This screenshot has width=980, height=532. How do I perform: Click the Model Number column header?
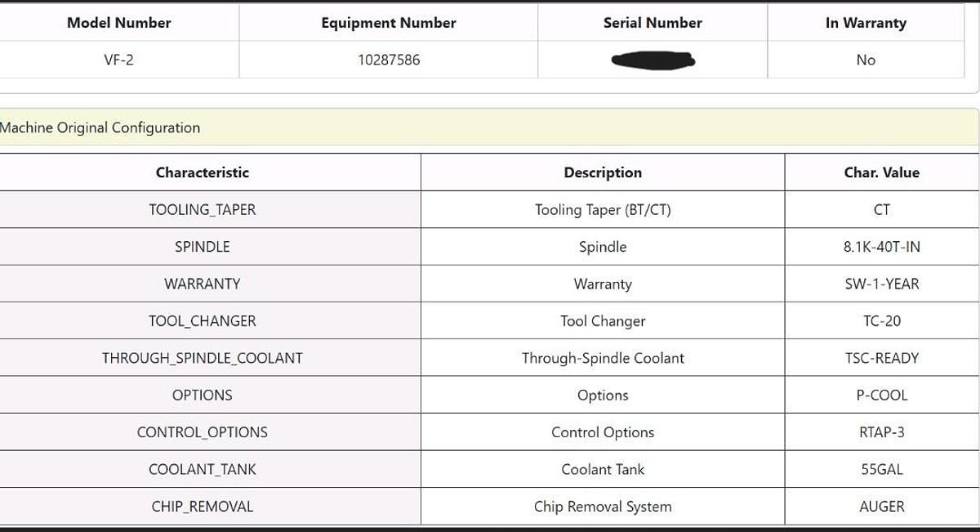pyautogui.click(x=119, y=23)
